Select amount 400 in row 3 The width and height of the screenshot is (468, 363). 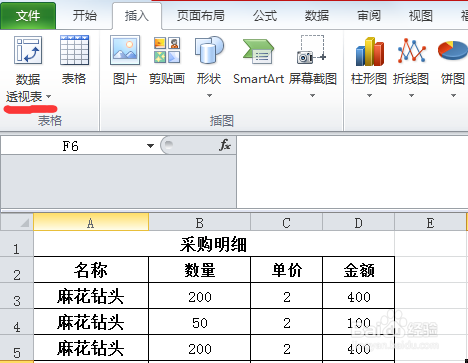[x=359, y=296]
